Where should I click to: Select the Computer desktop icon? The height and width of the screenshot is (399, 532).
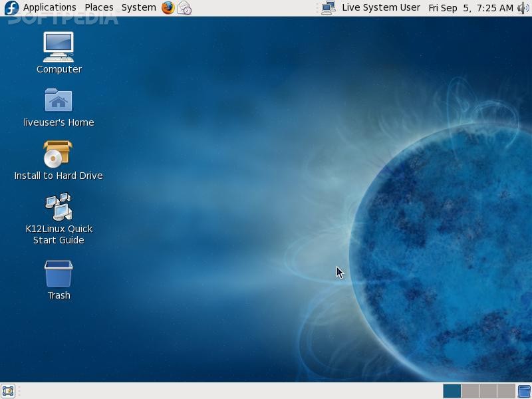(x=59, y=47)
